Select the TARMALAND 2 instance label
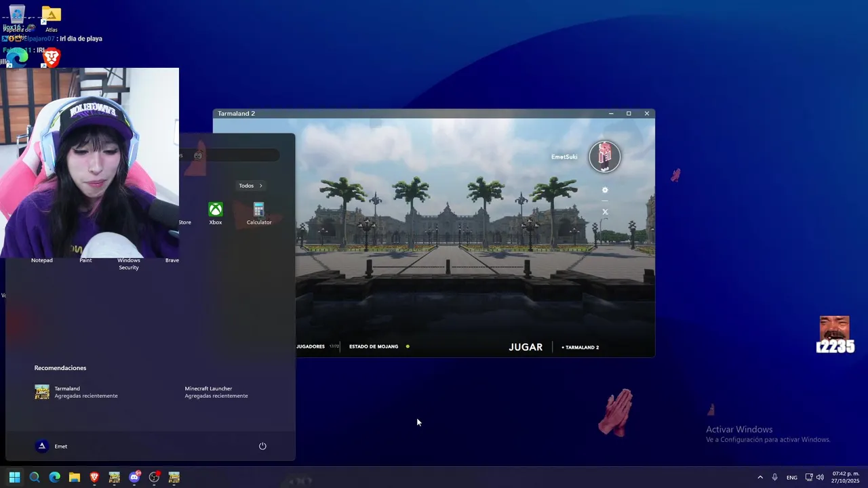868x488 pixels. pyautogui.click(x=580, y=347)
